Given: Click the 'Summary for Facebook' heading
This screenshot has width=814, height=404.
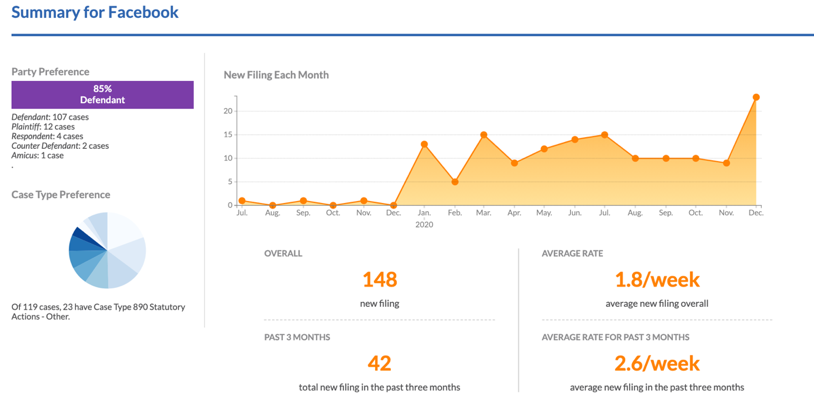Looking at the screenshot, I should pos(95,12).
